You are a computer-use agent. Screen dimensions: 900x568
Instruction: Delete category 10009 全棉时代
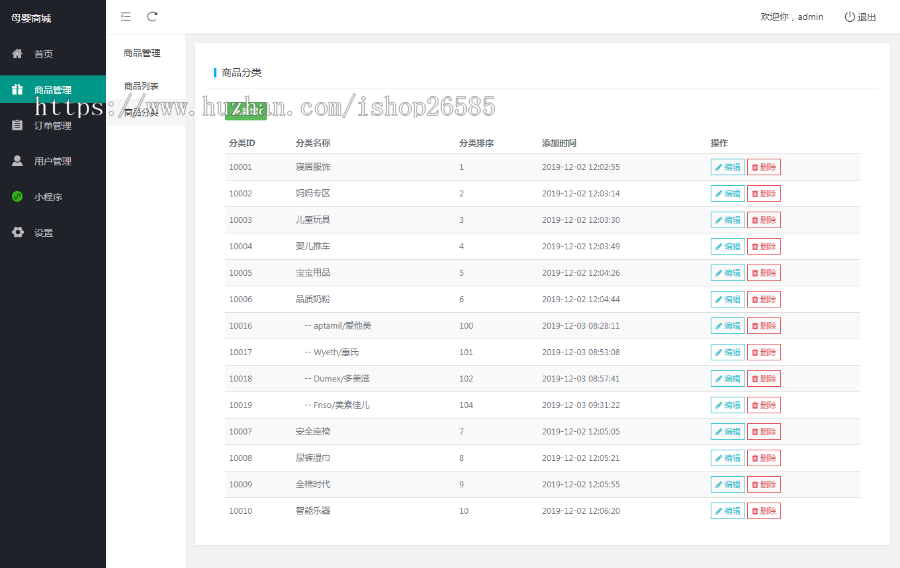point(764,484)
